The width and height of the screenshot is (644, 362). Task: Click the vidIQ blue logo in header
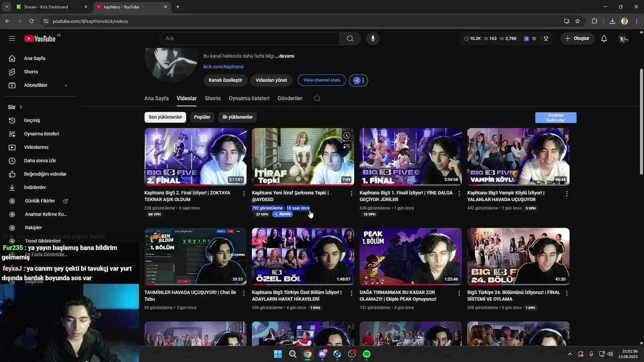point(526,39)
